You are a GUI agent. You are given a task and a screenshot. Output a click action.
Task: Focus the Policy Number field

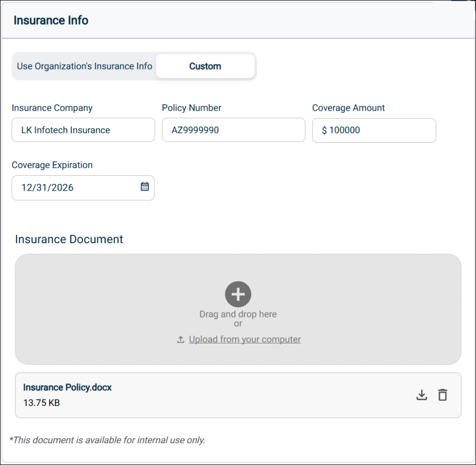tap(233, 130)
